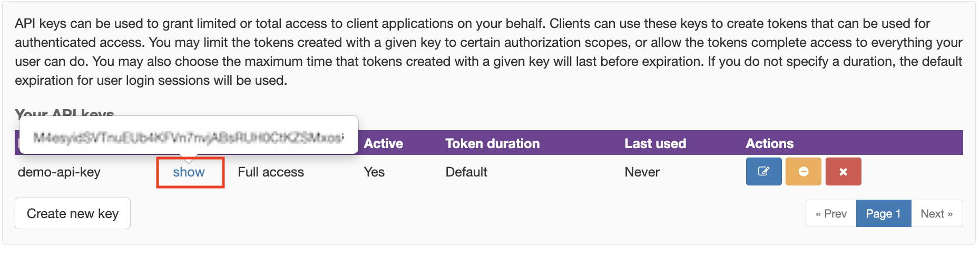Click the Active column header
Image resolution: width=980 pixels, height=255 pixels.
pos(383,143)
